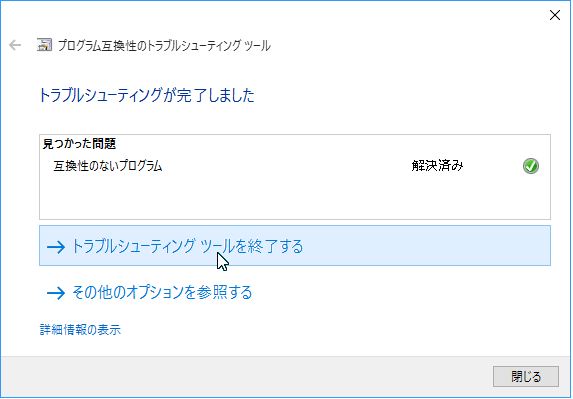Click the blue arrow beside トラブルシューティング ツールを終了する
Viewport: 573px width, 399px height.
tap(56, 247)
